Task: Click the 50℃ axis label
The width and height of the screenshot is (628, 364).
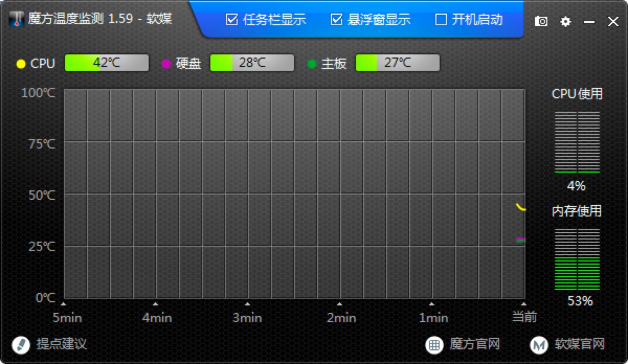Action: point(42,196)
